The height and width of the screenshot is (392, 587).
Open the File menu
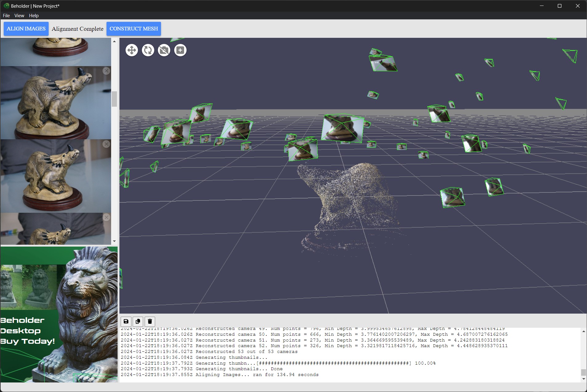(x=6, y=16)
